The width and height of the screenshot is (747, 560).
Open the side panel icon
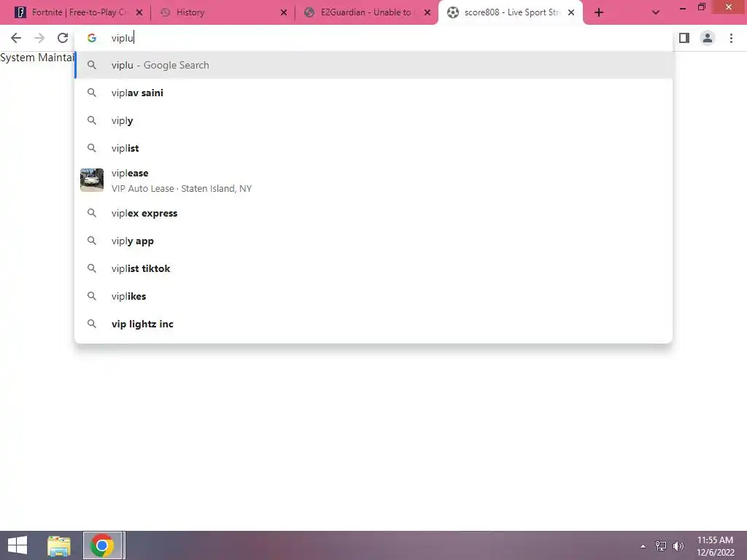tap(684, 38)
